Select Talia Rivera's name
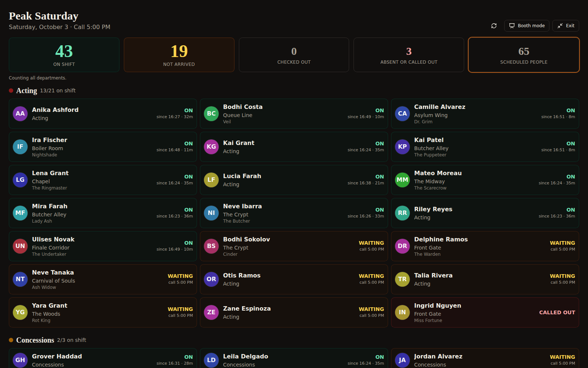Image resolution: width=588 pixels, height=368 pixels. [x=433, y=275]
